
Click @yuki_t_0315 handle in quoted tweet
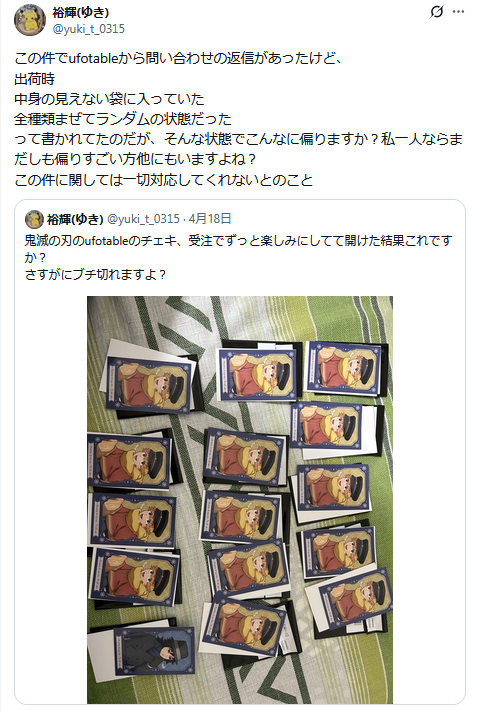(143, 219)
